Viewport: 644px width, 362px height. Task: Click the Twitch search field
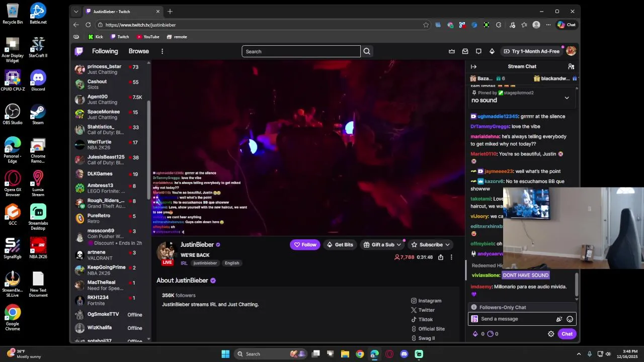(301, 51)
